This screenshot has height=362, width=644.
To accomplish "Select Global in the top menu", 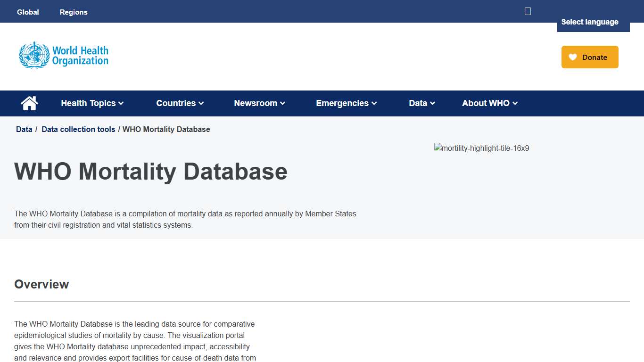I will click(x=28, y=12).
